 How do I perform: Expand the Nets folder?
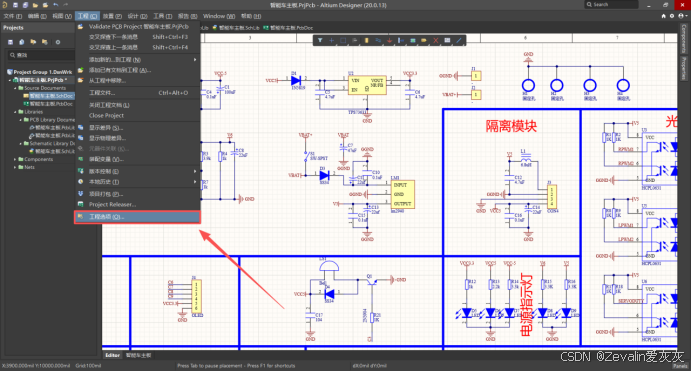15,167
